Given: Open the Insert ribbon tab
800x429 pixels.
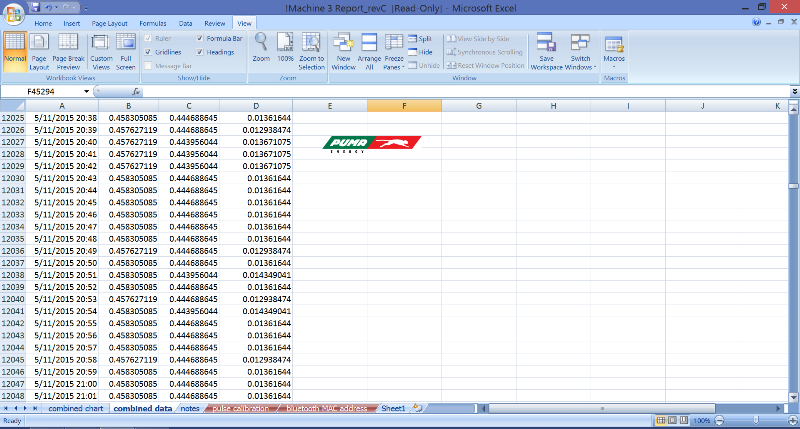Looking at the screenshot, I should 71,23.
